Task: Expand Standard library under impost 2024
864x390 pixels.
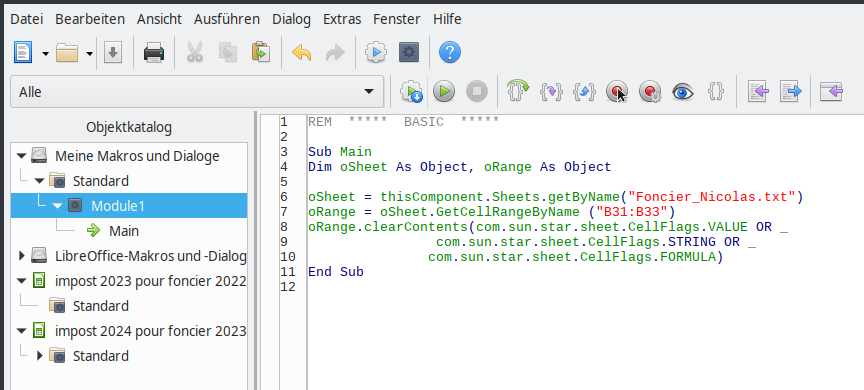Action: click(x=39, y=356)
